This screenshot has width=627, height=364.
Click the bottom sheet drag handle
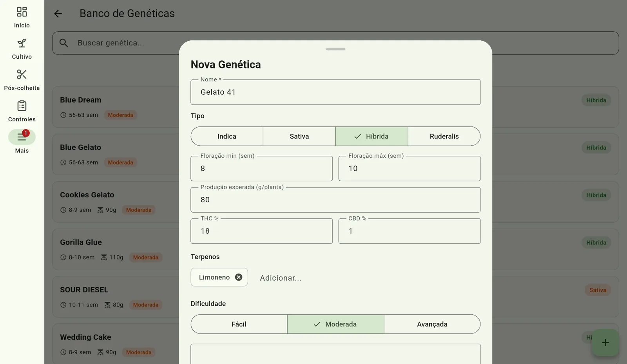pos(335,49)
